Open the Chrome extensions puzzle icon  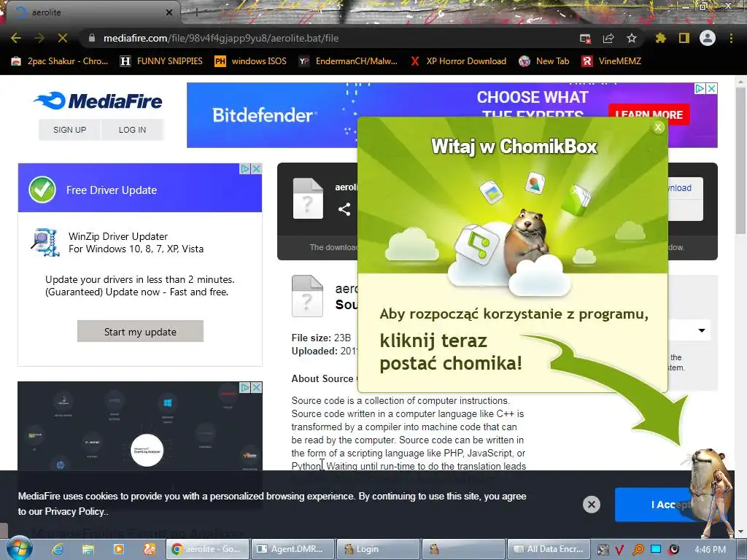pos(661,38)
